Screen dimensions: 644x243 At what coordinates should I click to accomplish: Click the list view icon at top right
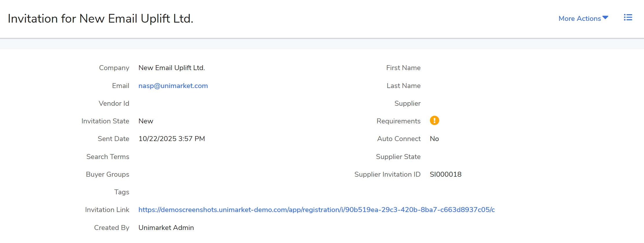(628, 18)
